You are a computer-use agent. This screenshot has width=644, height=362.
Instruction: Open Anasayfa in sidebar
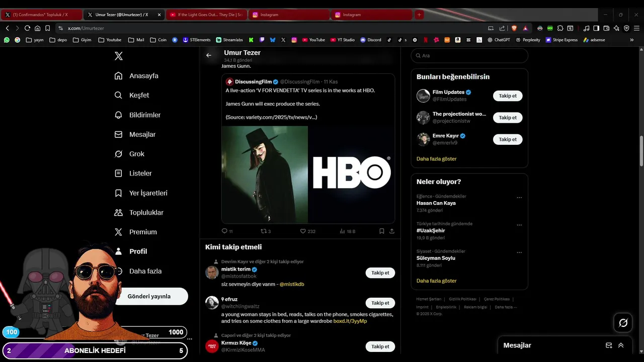tap(136, 76)
